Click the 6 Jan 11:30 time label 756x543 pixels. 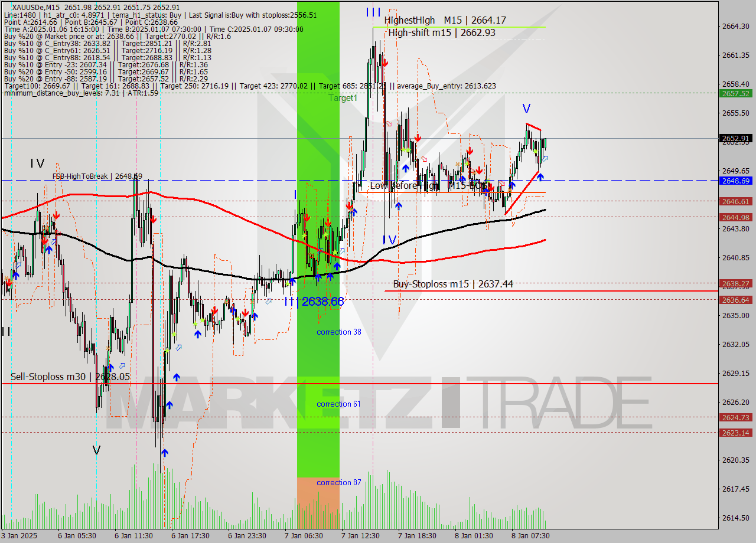(x=133, y=536)
